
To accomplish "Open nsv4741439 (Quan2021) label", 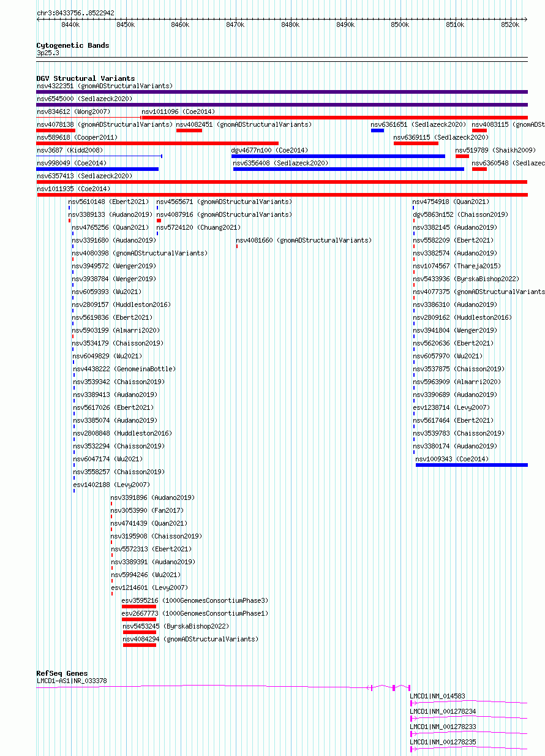I will [x=149, y=523].
